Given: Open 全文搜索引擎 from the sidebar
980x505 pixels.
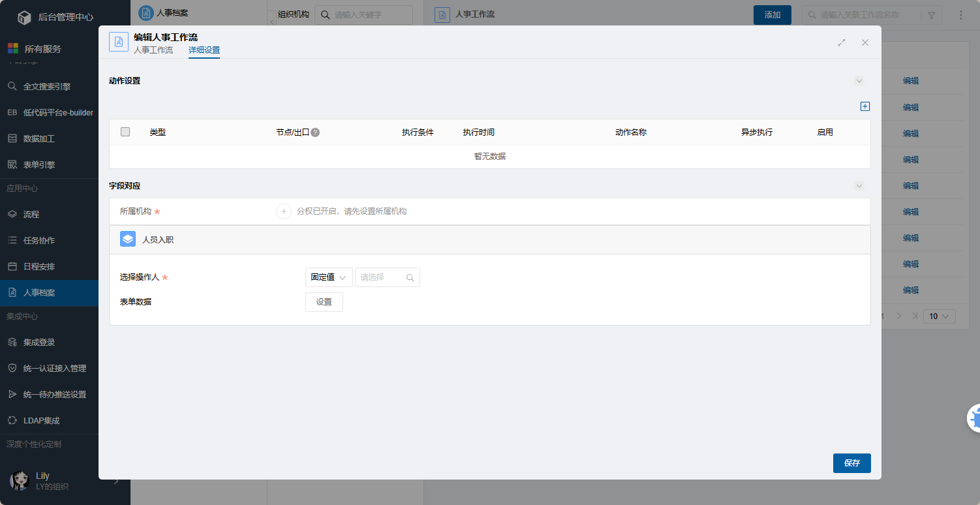Looking at the screenshot, I should coord(47,86).
